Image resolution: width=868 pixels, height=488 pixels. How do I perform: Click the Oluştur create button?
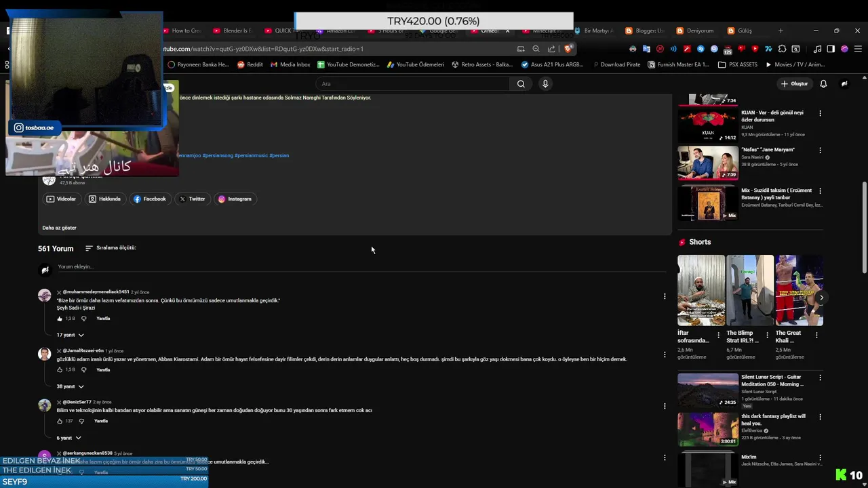point(795,84)
